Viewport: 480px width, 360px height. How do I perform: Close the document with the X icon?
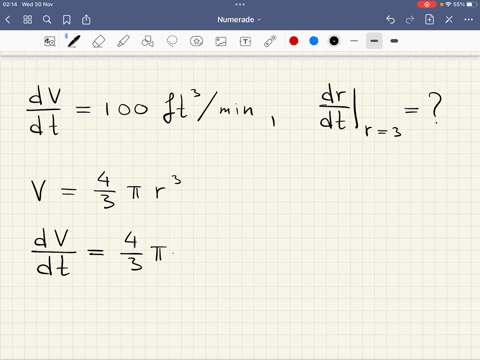coord(449,20)
